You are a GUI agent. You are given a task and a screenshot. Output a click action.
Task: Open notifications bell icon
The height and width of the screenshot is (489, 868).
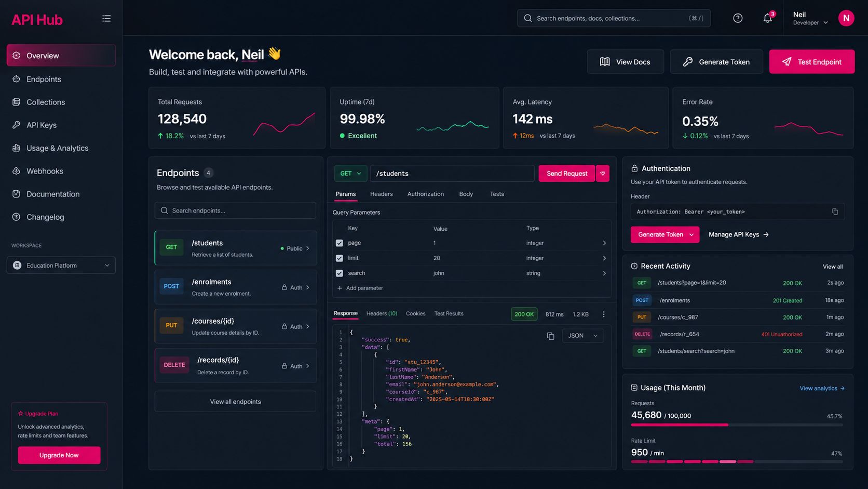tap(768, 18)
